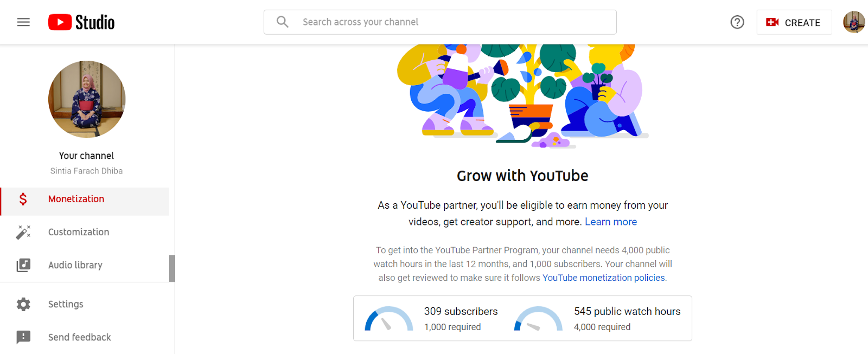Click the dollar sign Monetization icon

tap(23, 199)
